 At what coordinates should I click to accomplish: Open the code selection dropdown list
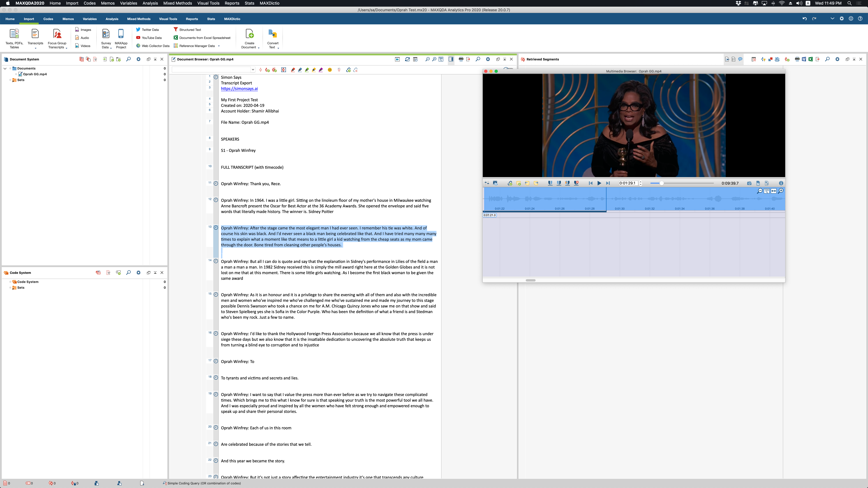pos(253,70)
